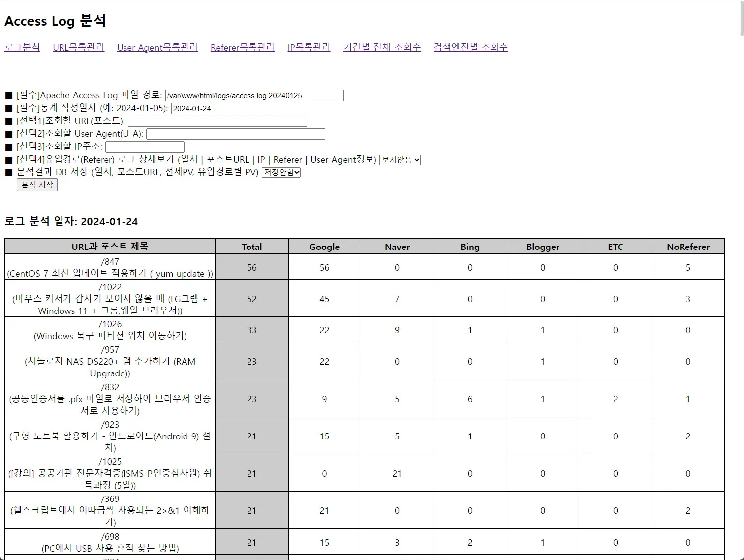Click NoReferer value 5 in /847 row
Image resolution: width=744 pixels, height=560 pixels.
(688, 267)
